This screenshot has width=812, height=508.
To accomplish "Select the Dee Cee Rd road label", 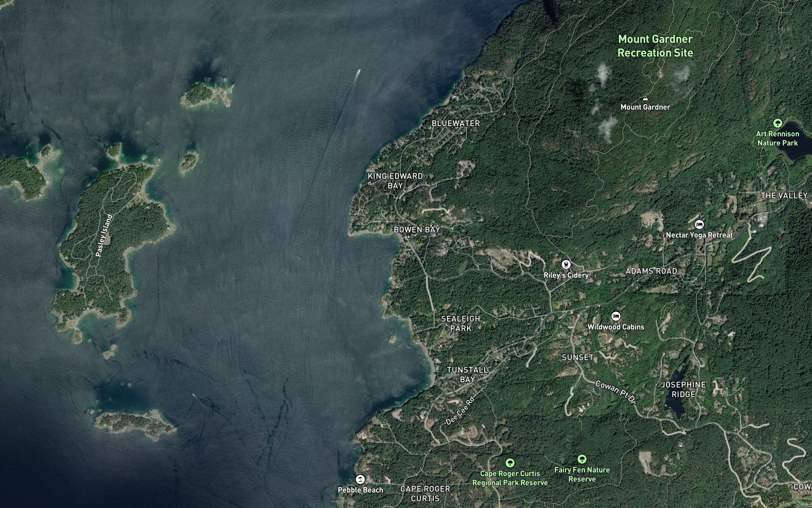I will click(460, 411).
